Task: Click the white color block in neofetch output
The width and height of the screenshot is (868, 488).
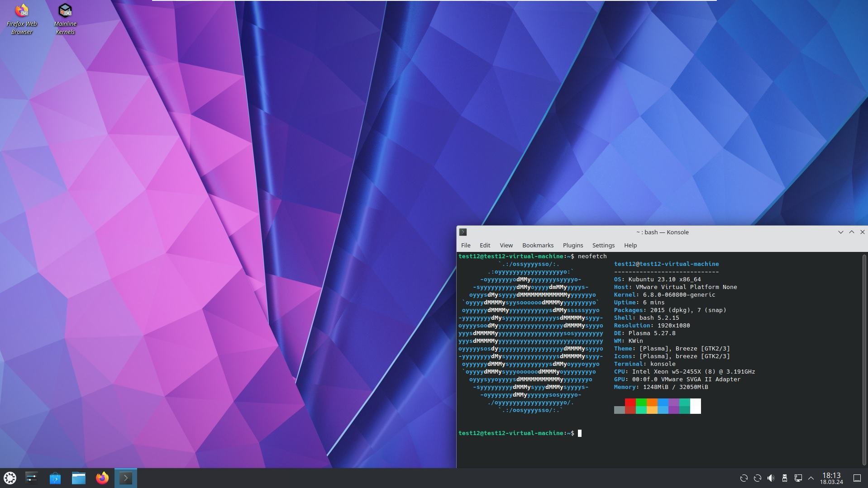Action: click(x=695, y=406)
